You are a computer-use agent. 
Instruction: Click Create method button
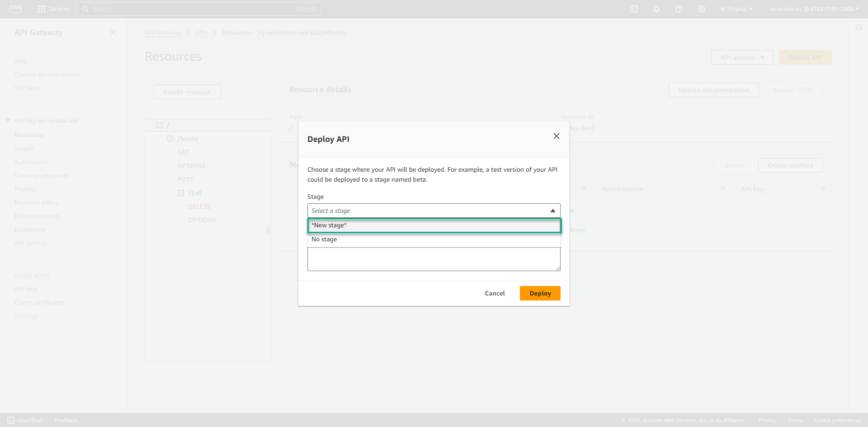point(790,165)
